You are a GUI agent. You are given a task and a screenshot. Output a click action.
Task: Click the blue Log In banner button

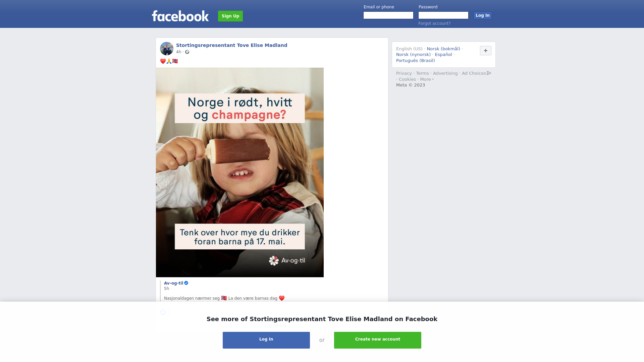click(266, 340)
